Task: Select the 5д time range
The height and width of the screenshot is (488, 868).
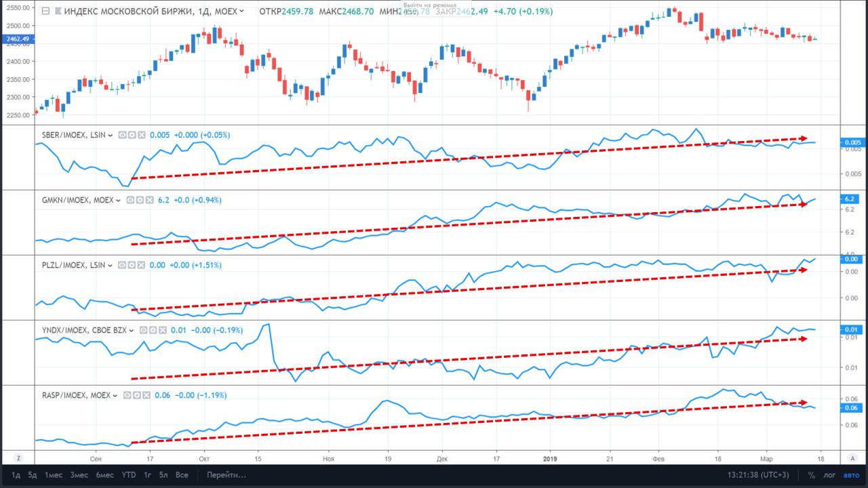Action: 33,475
